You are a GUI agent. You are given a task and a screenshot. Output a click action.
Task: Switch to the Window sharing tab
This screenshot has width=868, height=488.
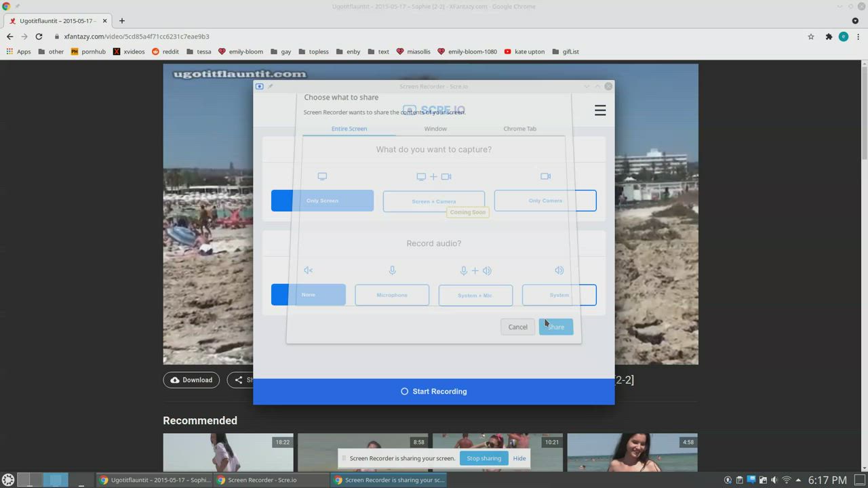435,129
